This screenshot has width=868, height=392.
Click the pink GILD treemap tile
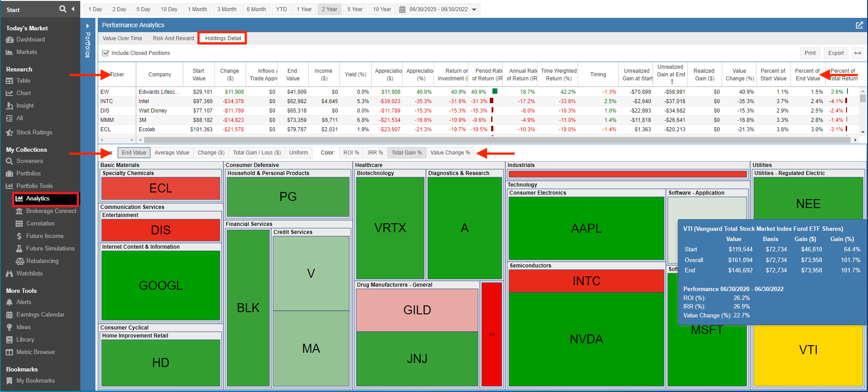[417, 310]
